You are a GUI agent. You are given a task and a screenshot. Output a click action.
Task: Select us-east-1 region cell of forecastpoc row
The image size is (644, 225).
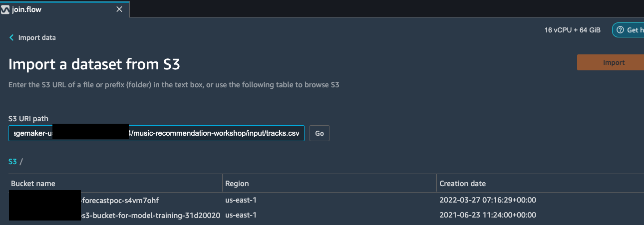(x=241, y=200)
